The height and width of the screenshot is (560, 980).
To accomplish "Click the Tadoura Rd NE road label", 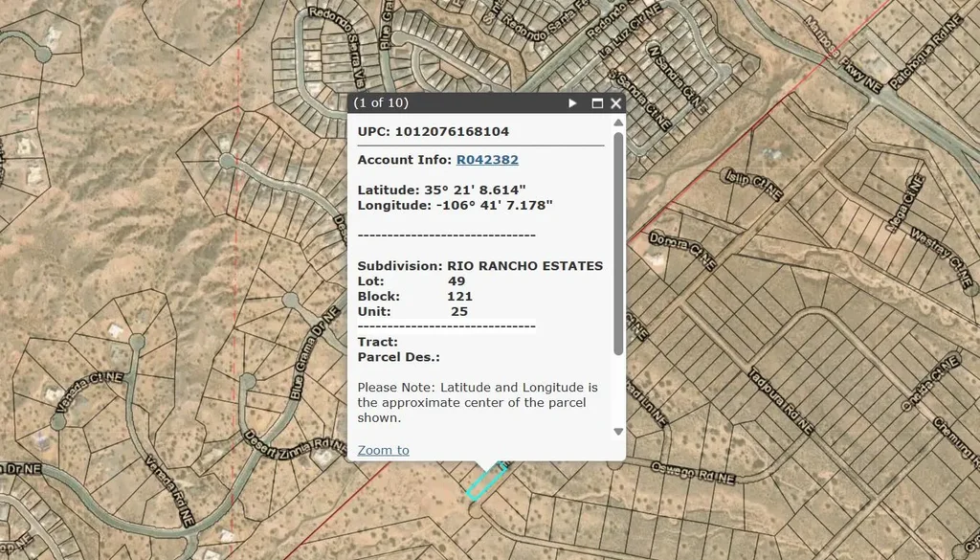I will pyautogui.click(x=780, y=402).
